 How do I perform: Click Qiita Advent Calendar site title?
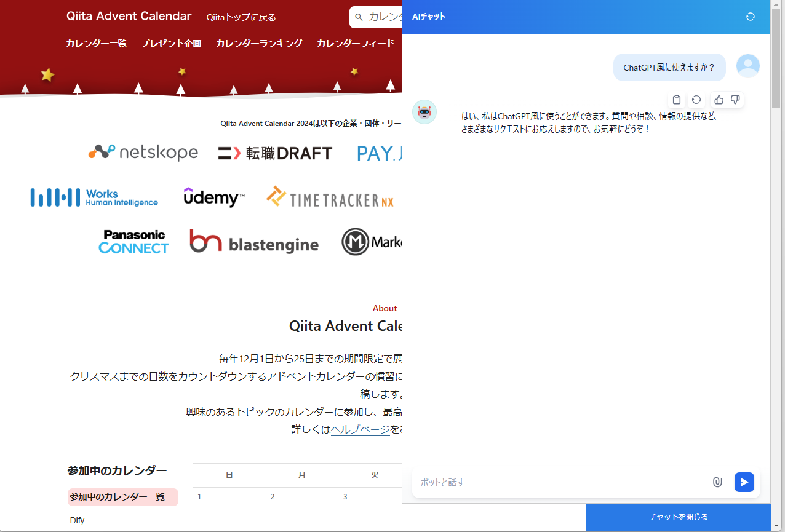[x=129, y=16]
